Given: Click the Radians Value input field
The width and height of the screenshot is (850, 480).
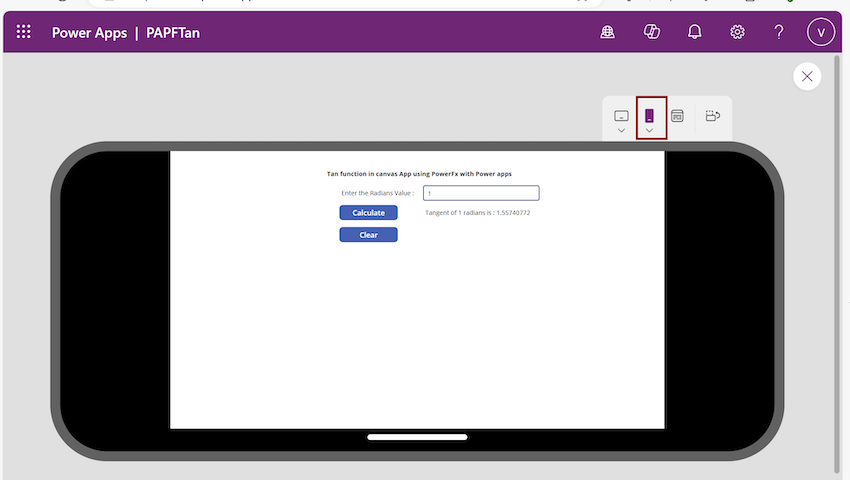Looking at the screenshot, I should pos(481,193).
